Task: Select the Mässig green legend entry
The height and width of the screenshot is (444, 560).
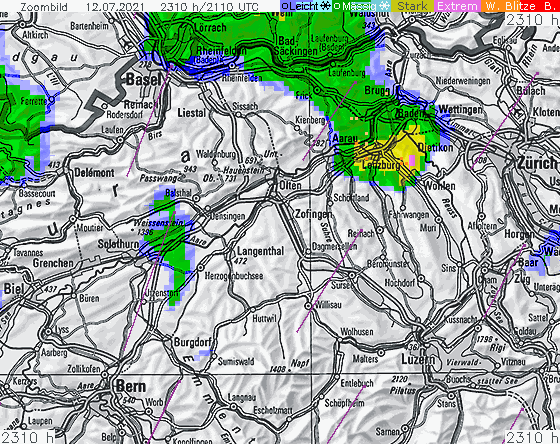Action: click(361, 6)
